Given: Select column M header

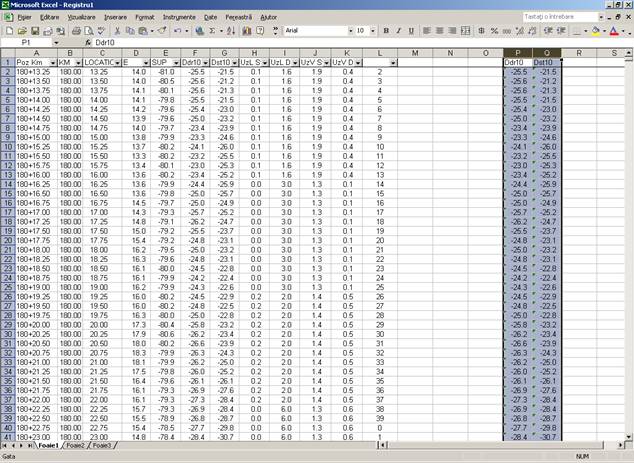Looking at the screenshot, I should point(414,53).
